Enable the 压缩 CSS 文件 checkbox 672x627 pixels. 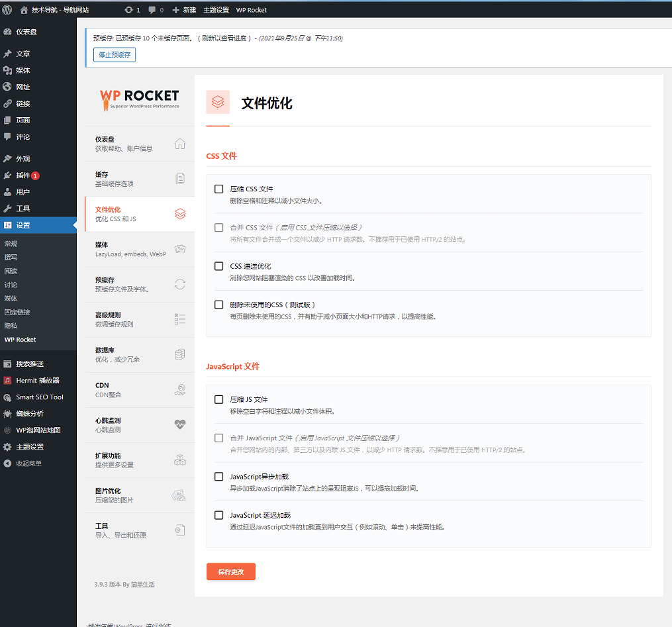coord(218,189)
